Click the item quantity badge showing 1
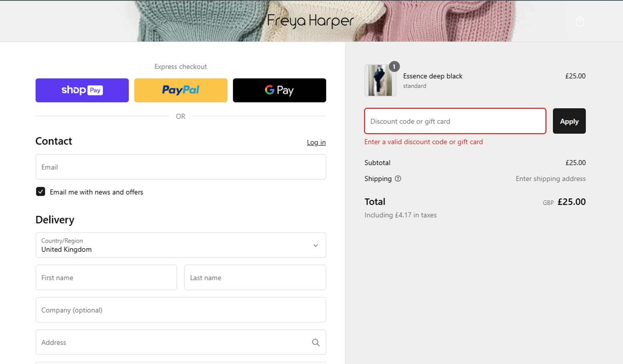The height and width of the screenshot is (364, 623). (x=394, y=66)
